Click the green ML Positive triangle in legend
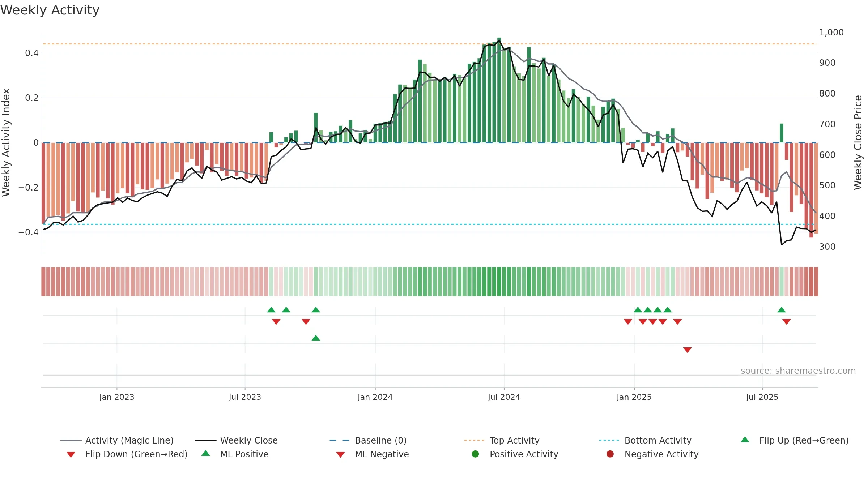Image resolution: width=868 pixels, height=488 pixels. point(206,453)
